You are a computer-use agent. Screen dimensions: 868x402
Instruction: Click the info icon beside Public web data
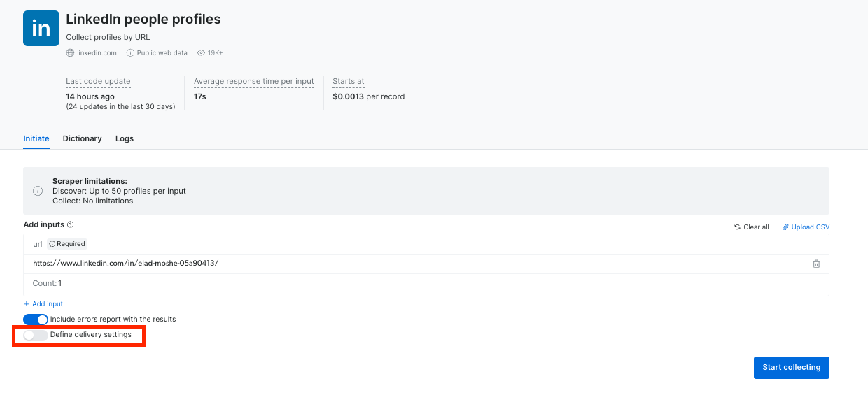(x=130, y=53)
